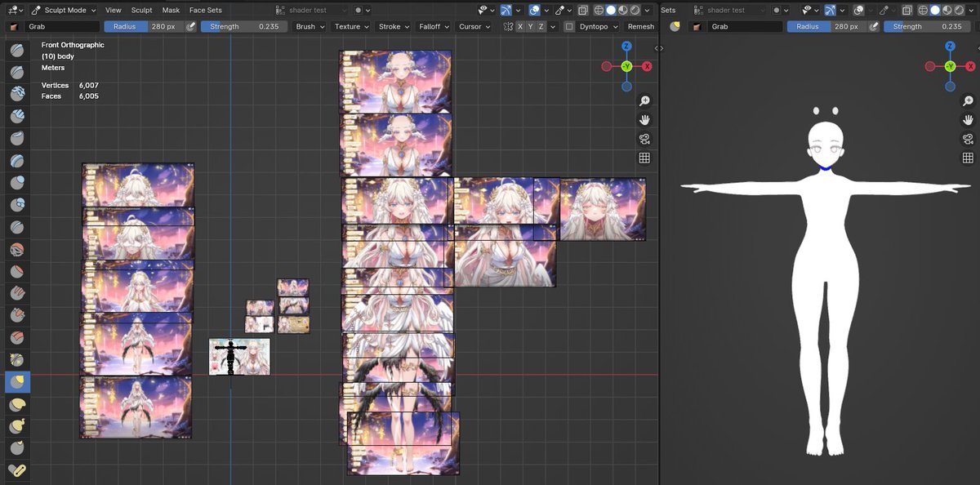Toggle show overlays button in right viewport header

click(x=859, y=10)
